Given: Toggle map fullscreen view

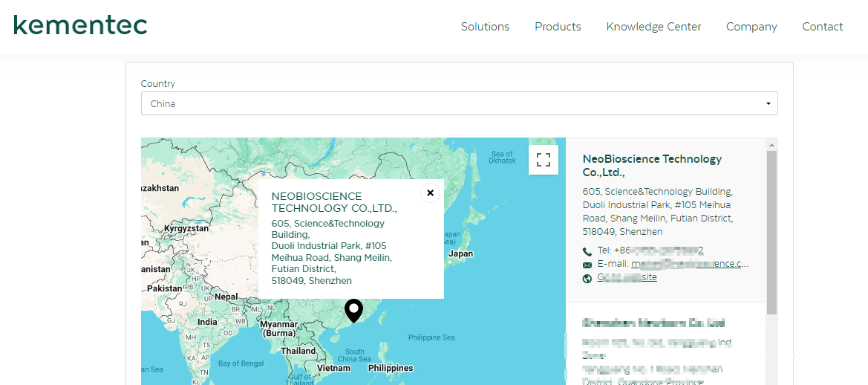Looking at the screenshot, I should (544, 160).
